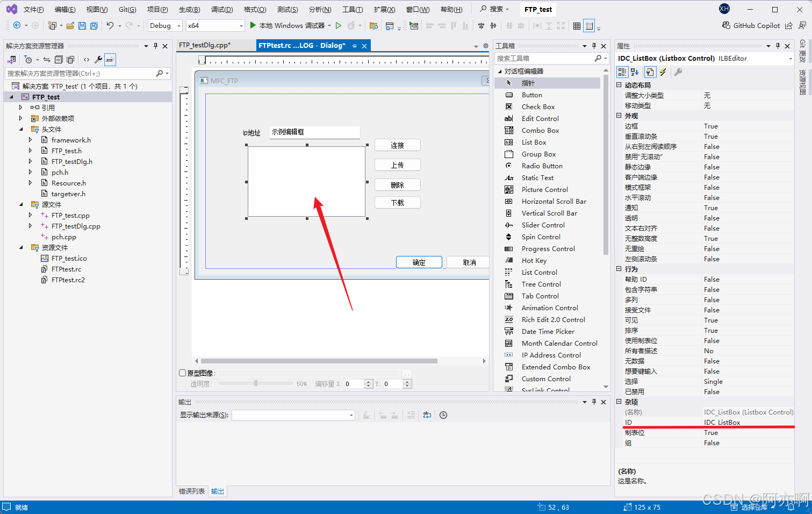Select the sample edit box (示例编辑框) control

[314, 132]
